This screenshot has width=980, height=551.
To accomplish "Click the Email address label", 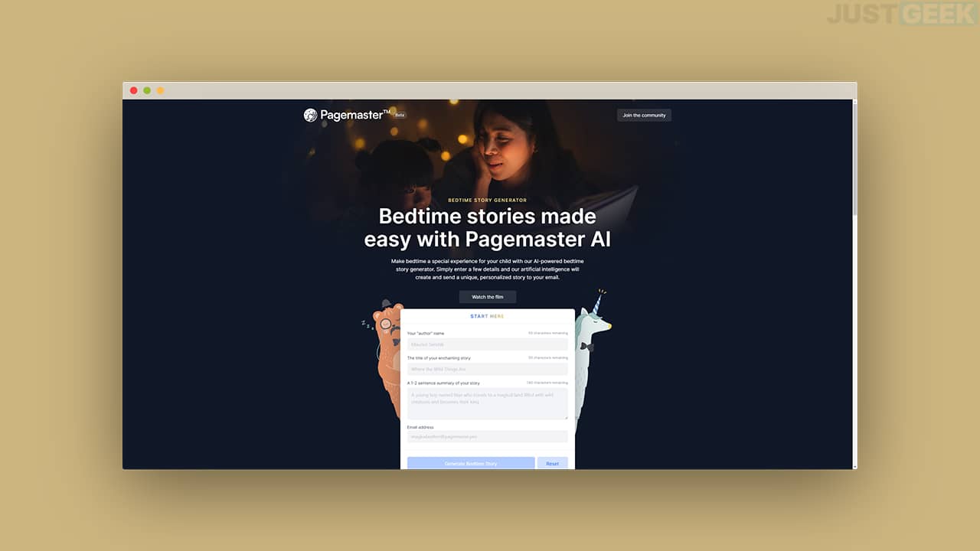I will 420,427.
